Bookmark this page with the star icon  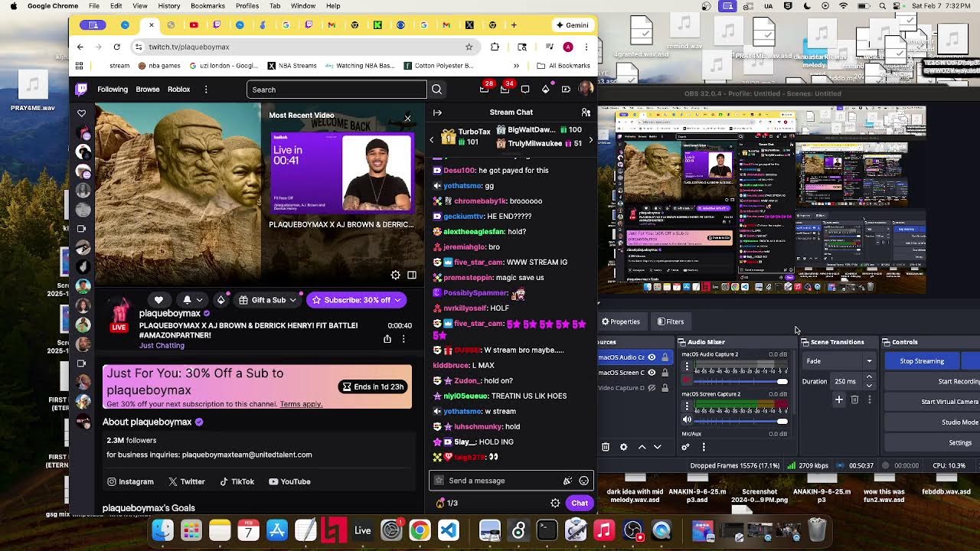pos(469,47)
